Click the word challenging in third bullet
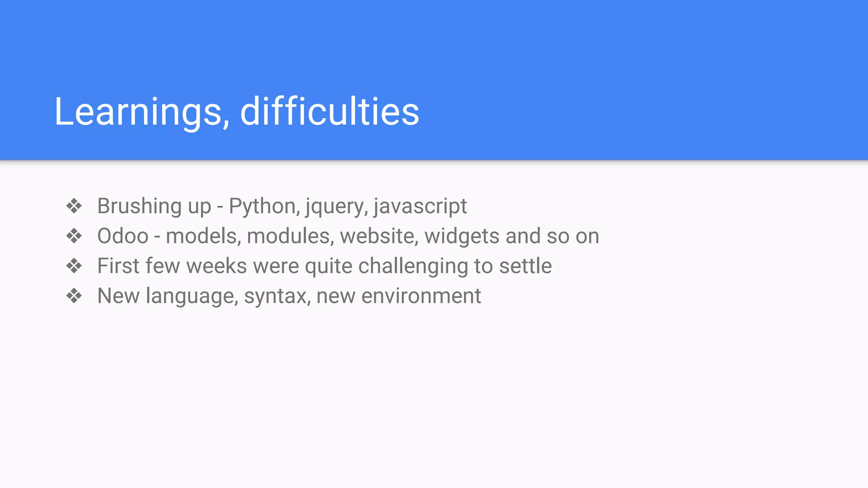 pos(413,266)
